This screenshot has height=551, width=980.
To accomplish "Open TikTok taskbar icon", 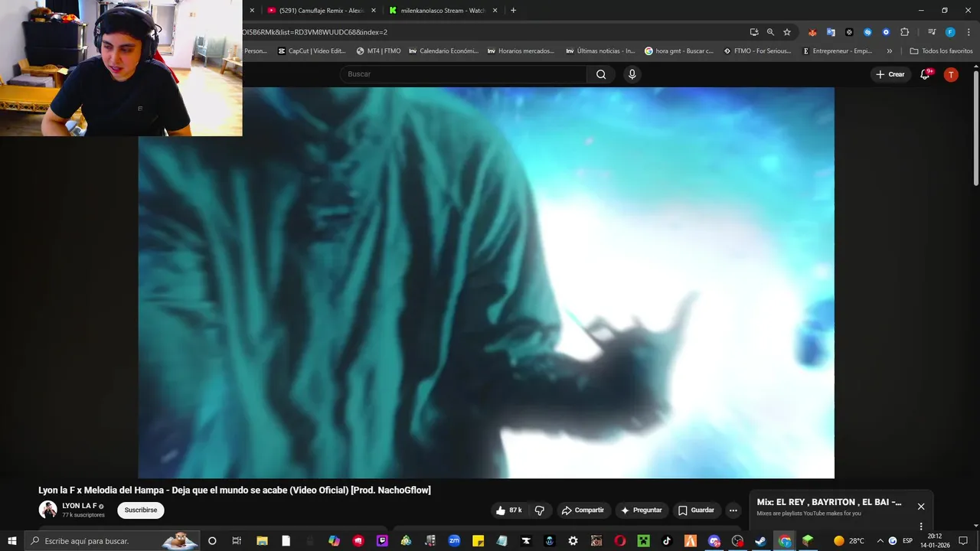I will coord(667,541).
